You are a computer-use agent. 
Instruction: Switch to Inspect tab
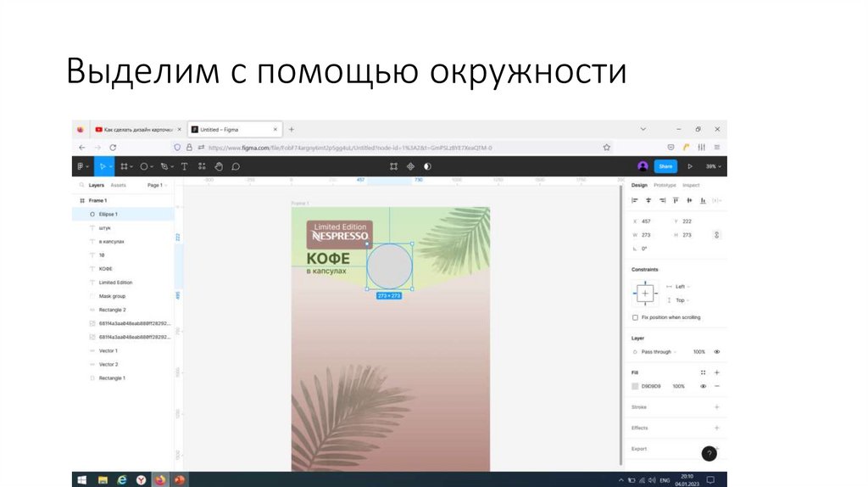click(x=691, y=185)
